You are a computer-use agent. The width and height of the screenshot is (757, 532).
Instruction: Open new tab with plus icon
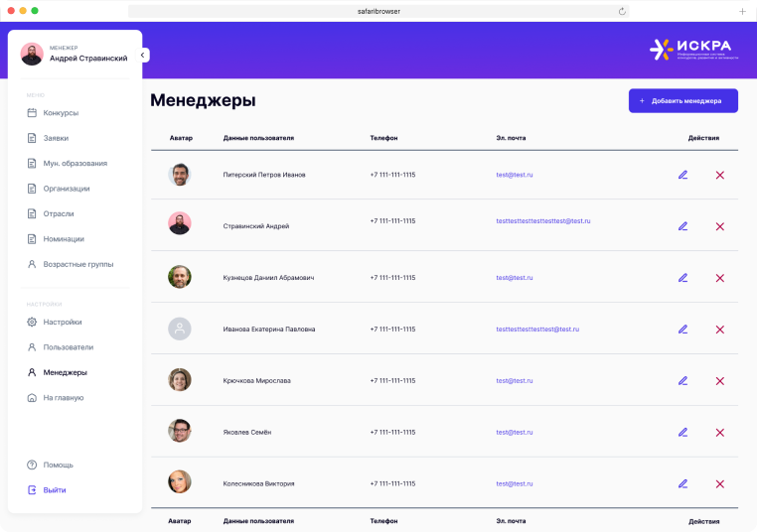pos(742,11)
